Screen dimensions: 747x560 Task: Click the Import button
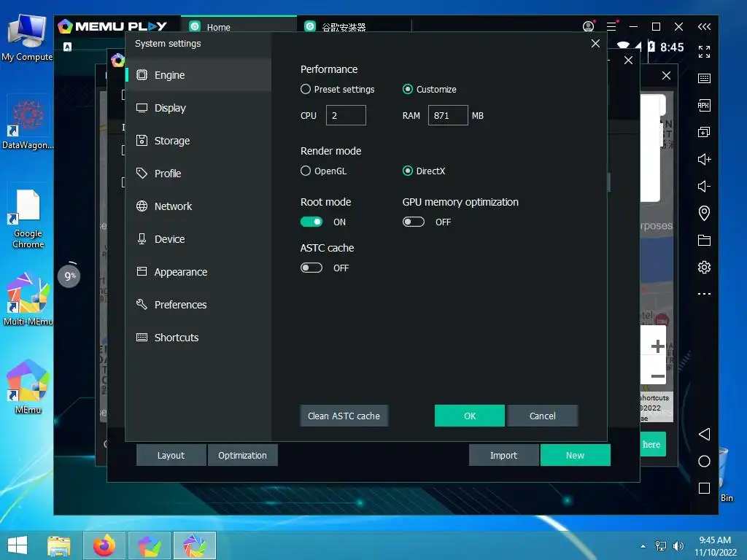tap(503, 455)
